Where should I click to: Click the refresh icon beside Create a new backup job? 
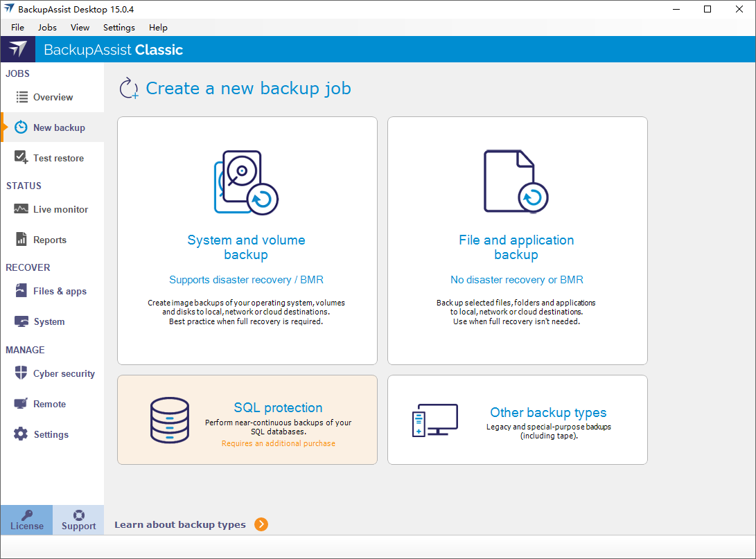click(x=129, y=88)
